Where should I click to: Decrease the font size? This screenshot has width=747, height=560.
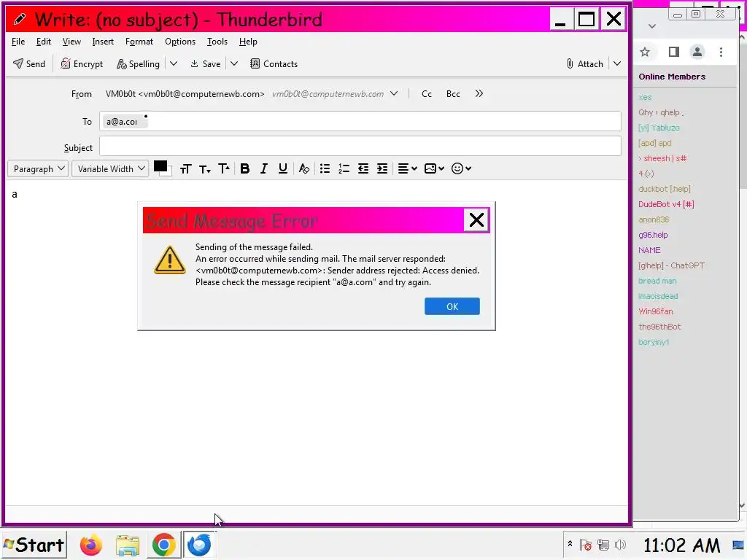point(205,168)
